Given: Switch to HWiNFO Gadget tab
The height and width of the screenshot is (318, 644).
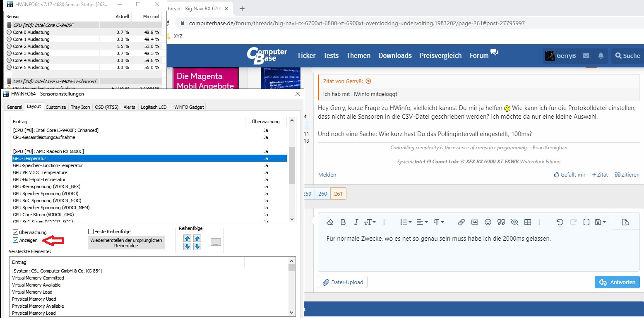Looking at the screenshot, I should click(x=187, y=107).
